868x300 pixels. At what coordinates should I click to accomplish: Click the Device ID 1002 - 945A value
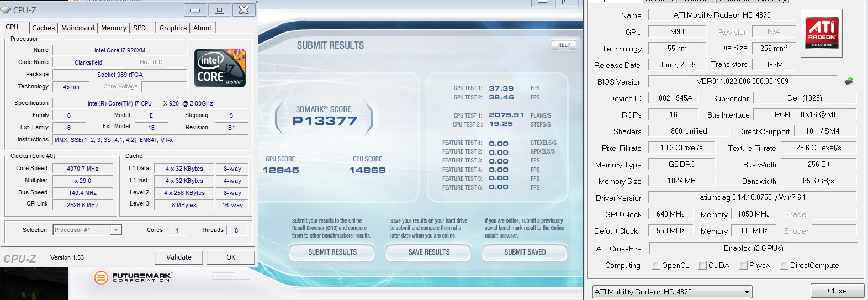(673, 98)
